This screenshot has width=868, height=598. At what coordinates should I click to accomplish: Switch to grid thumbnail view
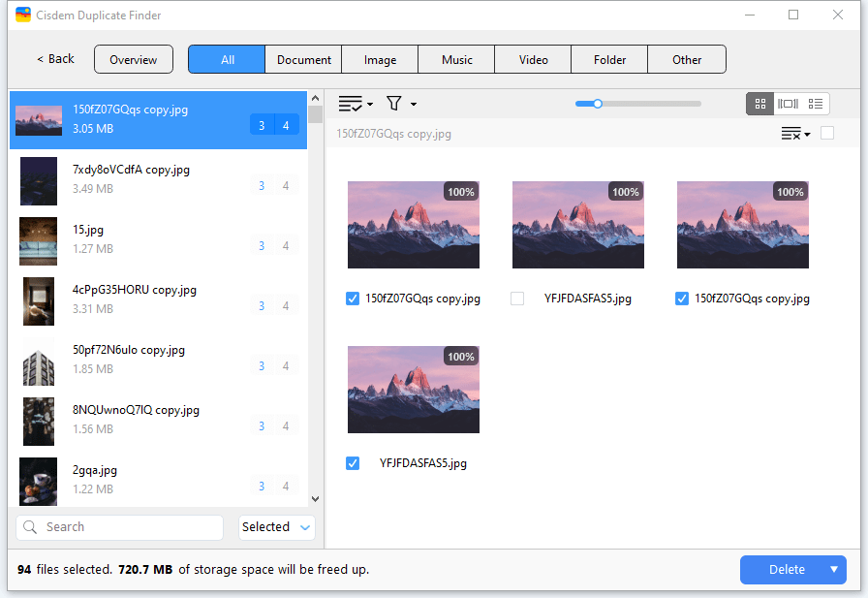(760, 104)
